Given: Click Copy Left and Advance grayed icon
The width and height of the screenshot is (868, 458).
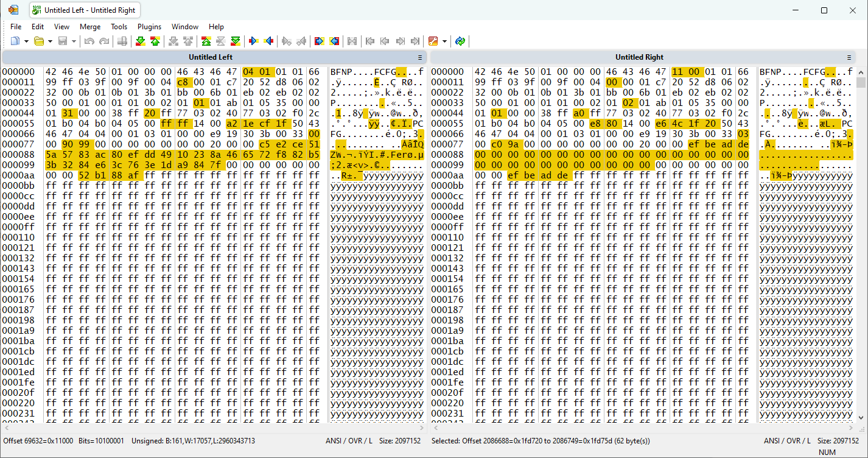Looking at the screenshot, I should (301, 41).
